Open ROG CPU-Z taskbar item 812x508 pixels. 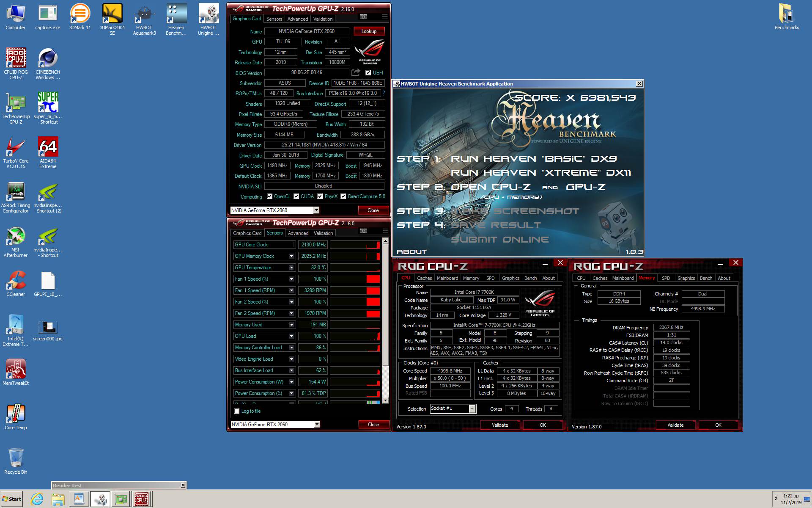click(x=142, y=500)
